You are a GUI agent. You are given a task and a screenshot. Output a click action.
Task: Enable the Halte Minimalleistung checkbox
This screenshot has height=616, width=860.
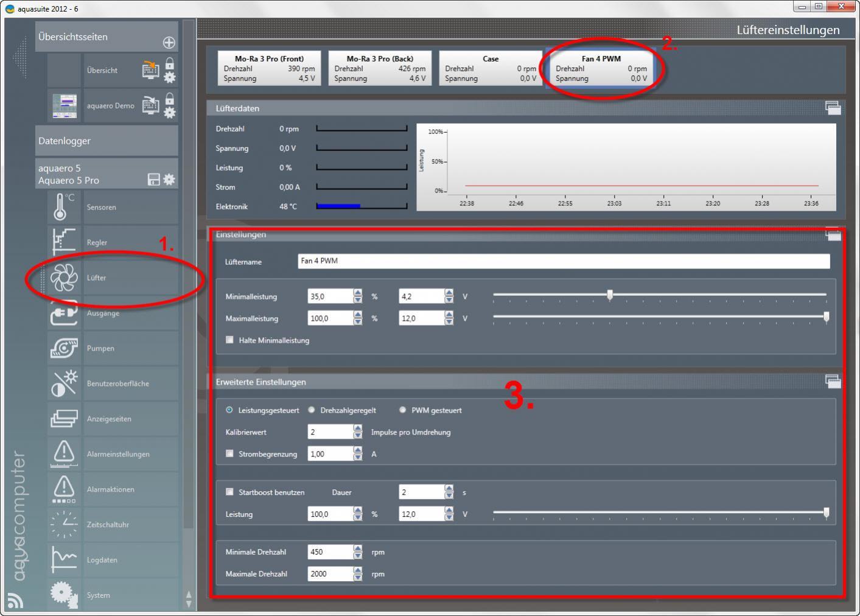pos(229,340)
